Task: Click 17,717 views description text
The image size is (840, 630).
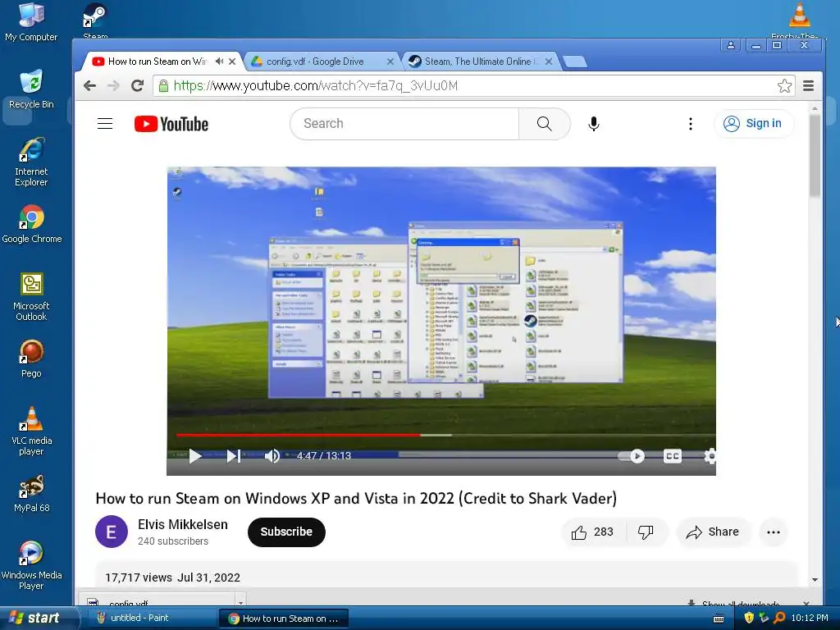Action: [172, 577]
